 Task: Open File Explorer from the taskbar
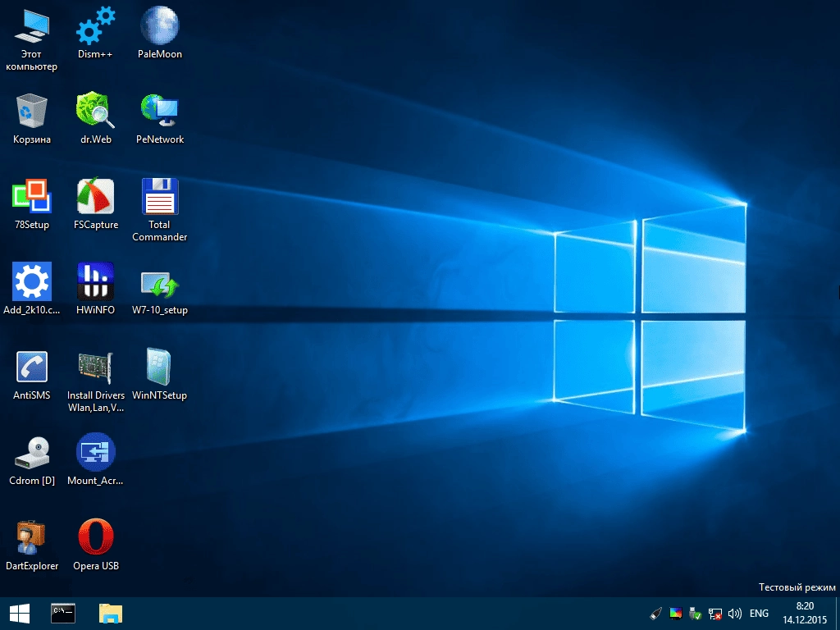[111, 614]
